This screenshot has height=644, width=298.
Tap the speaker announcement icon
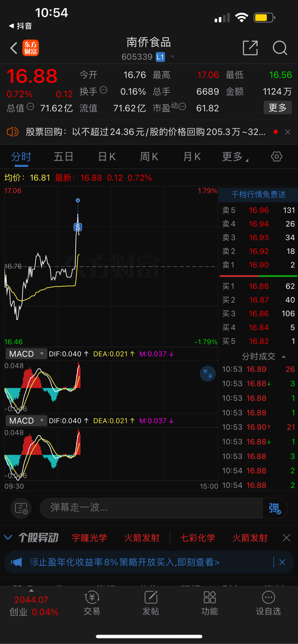(x=13, y=132)
